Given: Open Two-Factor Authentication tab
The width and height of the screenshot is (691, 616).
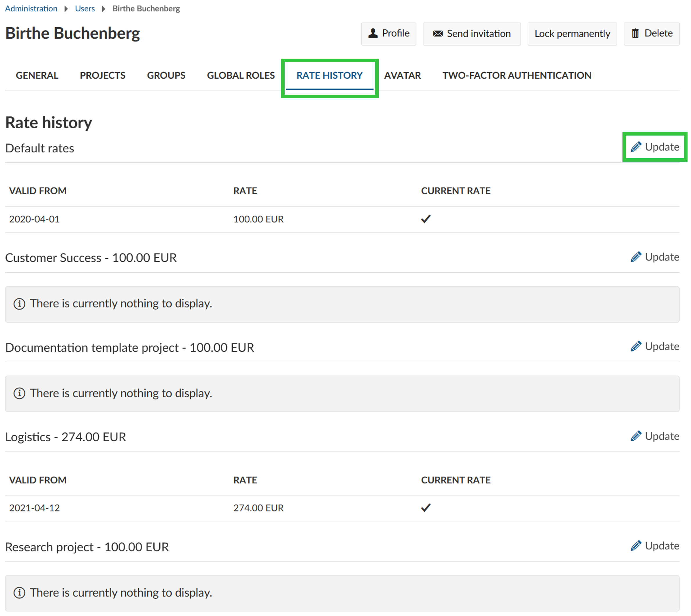Looking at the screenshot, I should 517,75.
